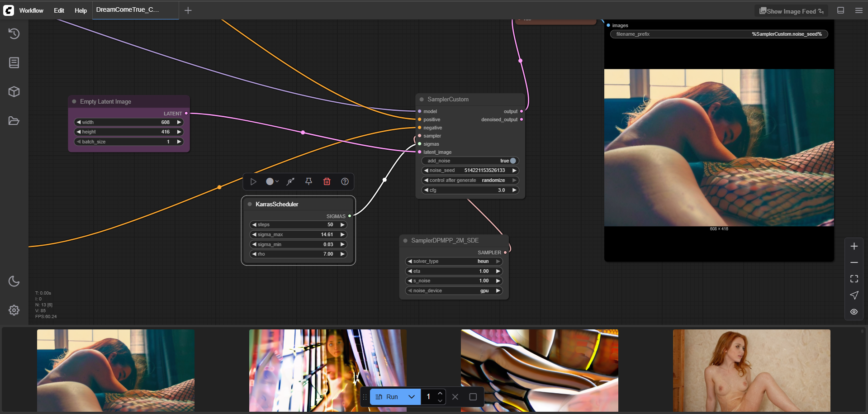Increase steps value with right arrow
Viewport: 868px width, 414px height.
342,224
